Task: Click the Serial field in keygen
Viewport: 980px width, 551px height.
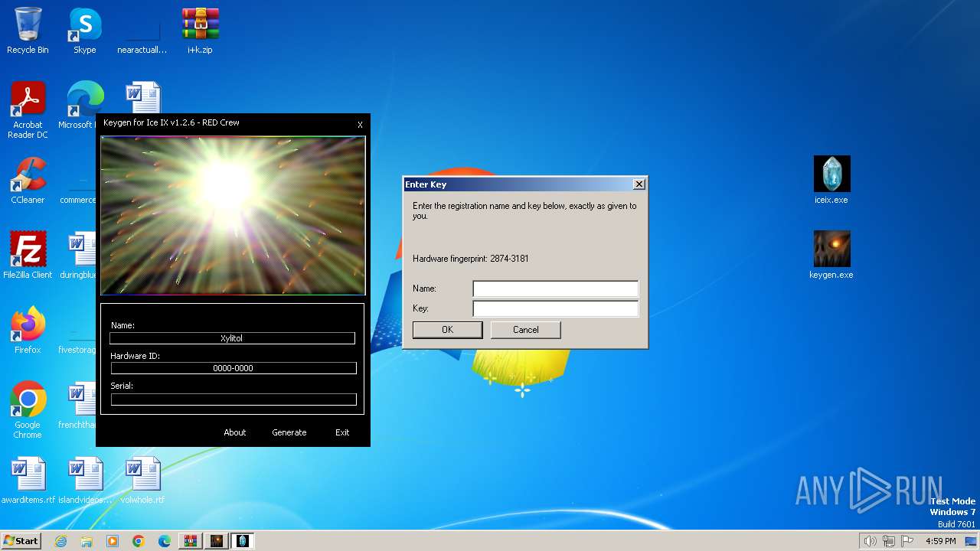Action: tap(234, 399)
